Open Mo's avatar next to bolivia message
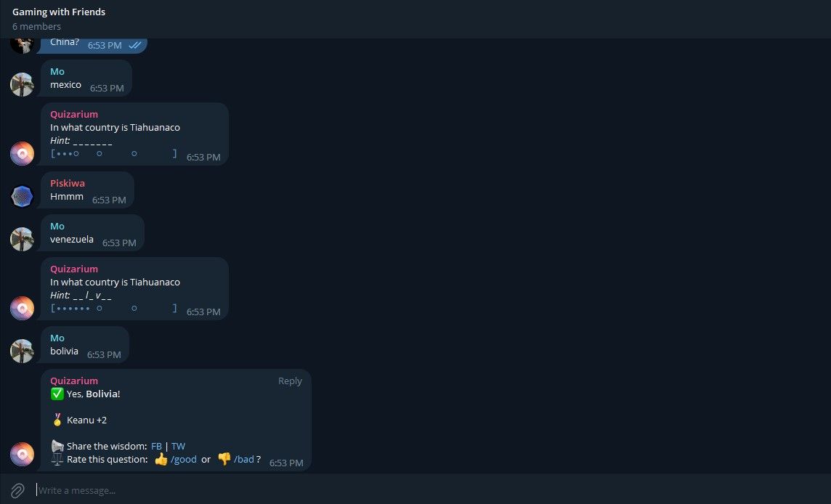The height and width of the screenshot is (504, 831). (23, 351)
